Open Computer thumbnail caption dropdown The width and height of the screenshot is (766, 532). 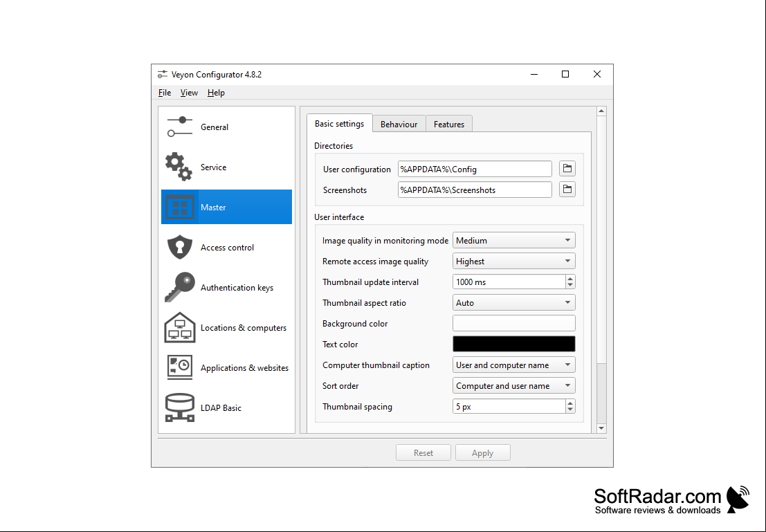(x=514, y=365)
